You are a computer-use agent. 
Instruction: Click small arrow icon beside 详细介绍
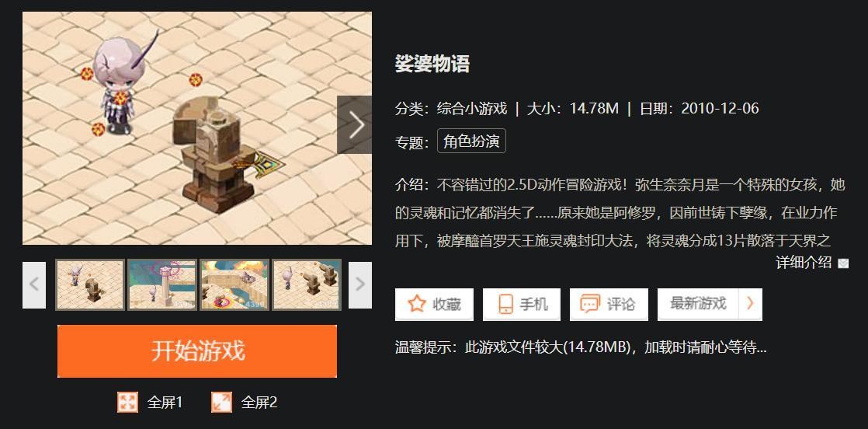843,263
